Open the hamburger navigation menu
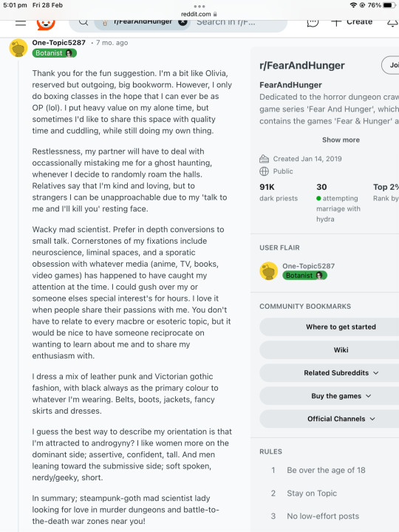This screenshot has height=532, width=399. click(x=21, y=23)
